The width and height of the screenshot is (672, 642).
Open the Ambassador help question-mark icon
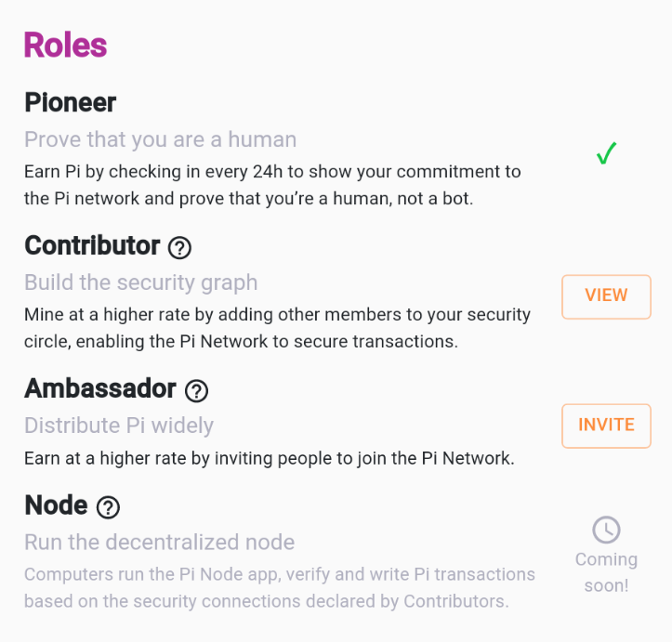click(x=196, y=390)
